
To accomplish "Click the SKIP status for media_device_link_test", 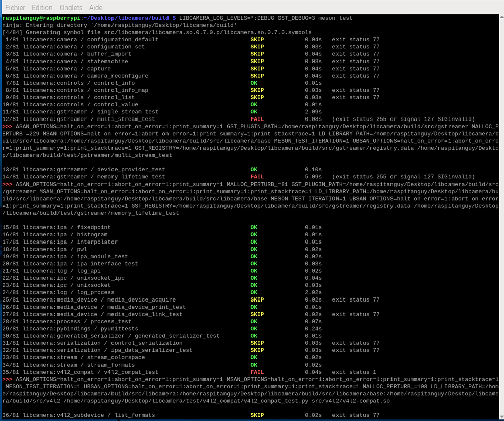I will pyautogui.click(x=257, y=315).
